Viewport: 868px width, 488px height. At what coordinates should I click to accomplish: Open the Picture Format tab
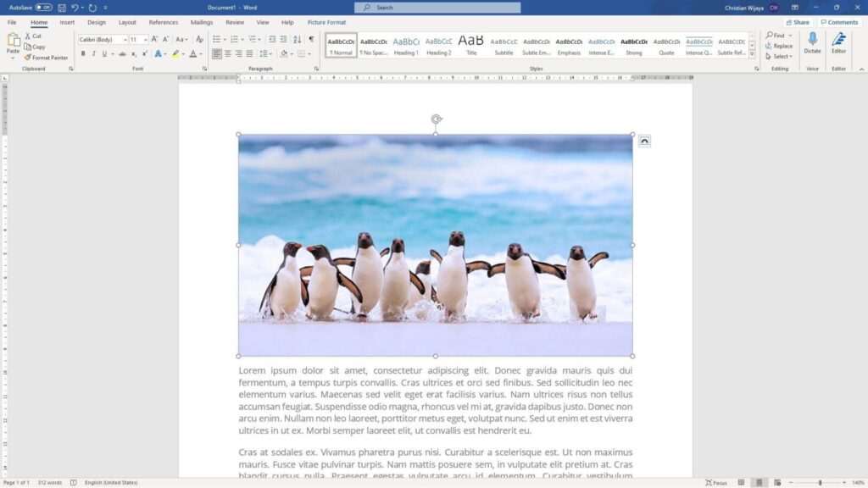click(x=326, y=23)
